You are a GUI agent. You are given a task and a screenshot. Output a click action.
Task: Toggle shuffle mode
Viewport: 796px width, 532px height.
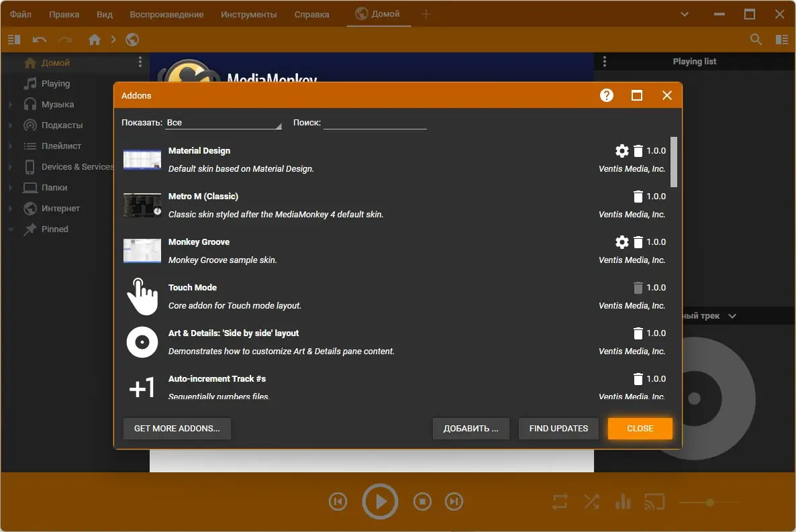coord(591,502)
